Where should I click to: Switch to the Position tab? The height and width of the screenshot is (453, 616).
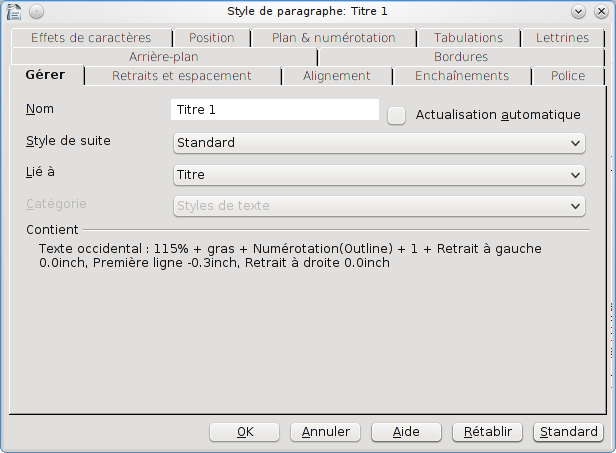pyautogui.click(x=212, y=38)
